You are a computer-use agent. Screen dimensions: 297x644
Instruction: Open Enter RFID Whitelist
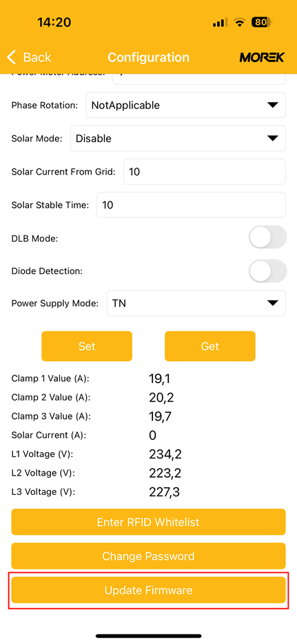click(x=149, y=522)
